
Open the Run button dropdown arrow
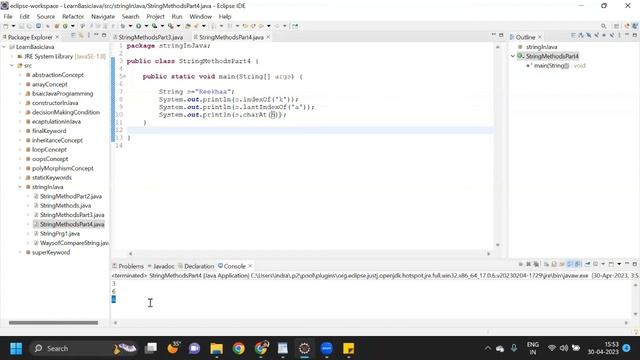(146, 26)
